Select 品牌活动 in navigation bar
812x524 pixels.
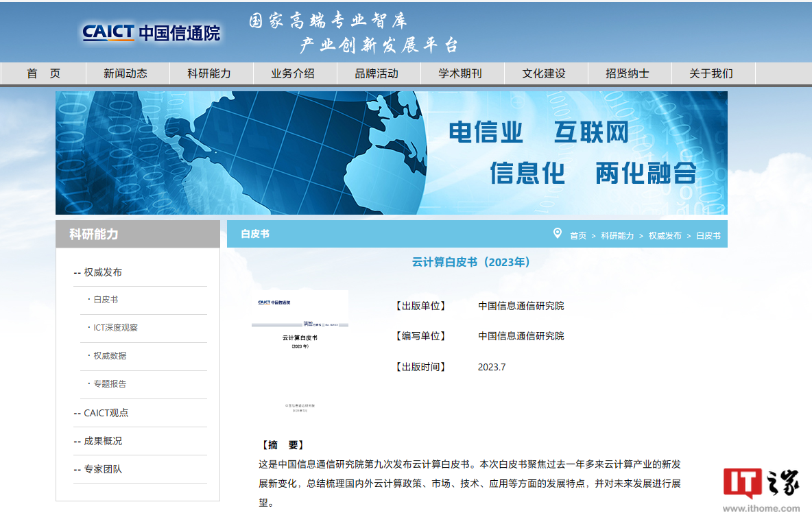[377, 73]
